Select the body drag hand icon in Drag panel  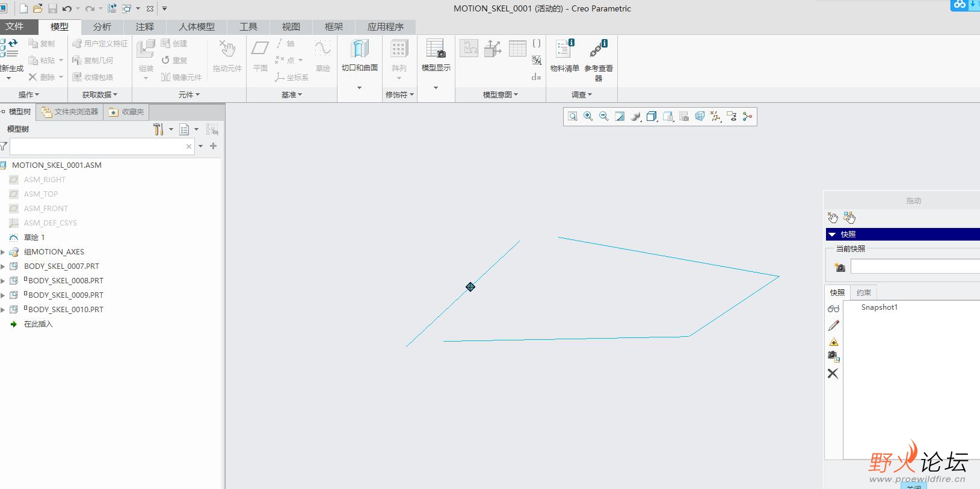coord(849,217)
